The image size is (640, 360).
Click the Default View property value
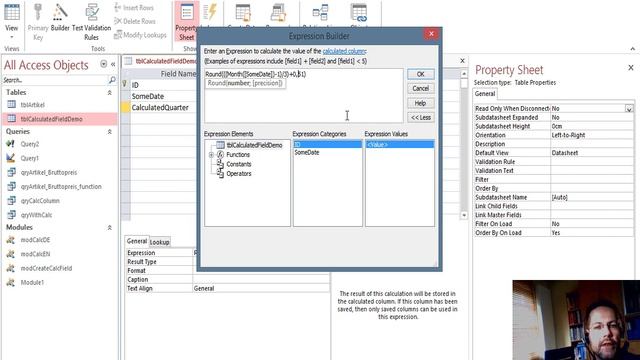[592, 153]
